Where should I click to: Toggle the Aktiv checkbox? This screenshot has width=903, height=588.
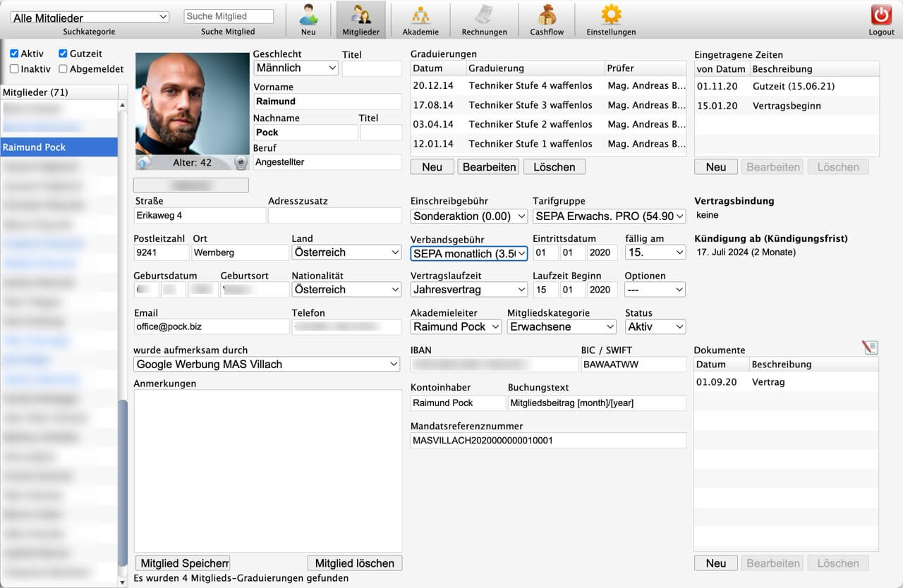14,54
